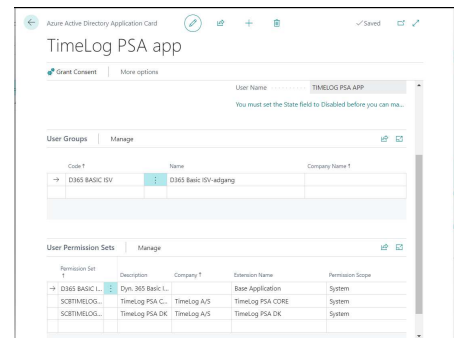This screenshot has width=464, height=364.
Task: Click System scope in Base Application row
Action: pos(366,289)
